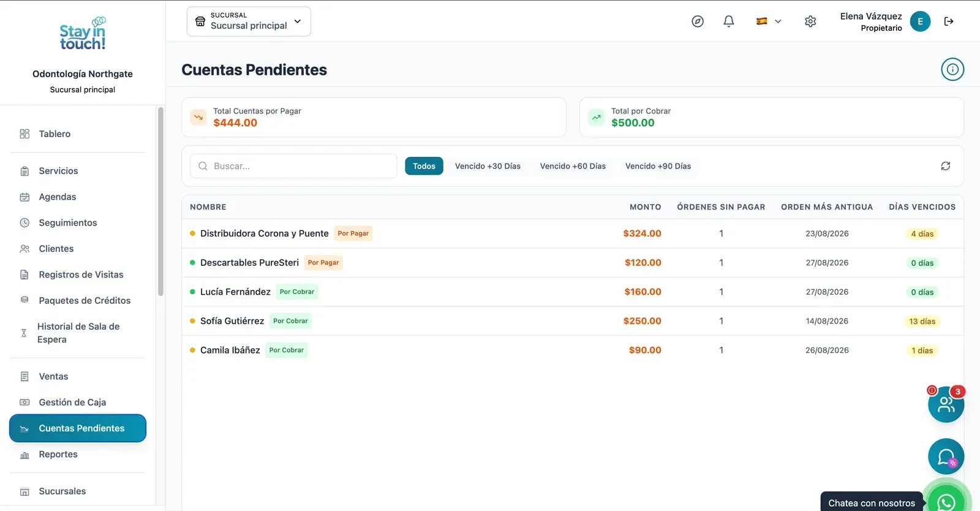Open Historial de Sala de Espera
This screenshot has width=980, height=511.
78,333
